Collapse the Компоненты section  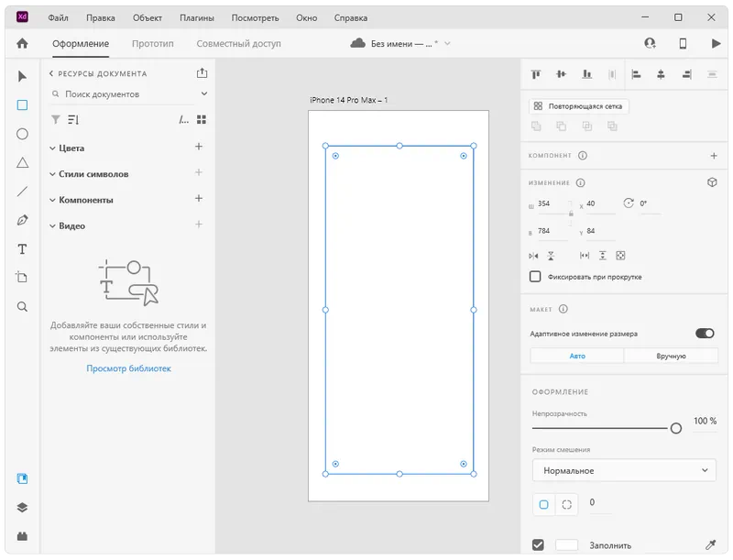coord(52,200)
